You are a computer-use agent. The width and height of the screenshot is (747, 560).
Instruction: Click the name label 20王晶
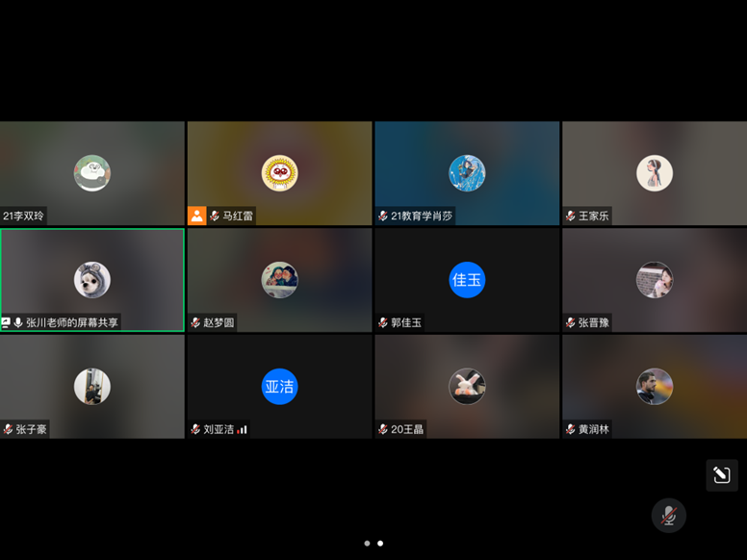coord(407,429)
